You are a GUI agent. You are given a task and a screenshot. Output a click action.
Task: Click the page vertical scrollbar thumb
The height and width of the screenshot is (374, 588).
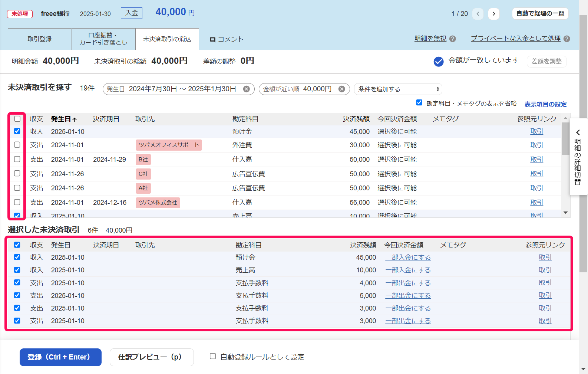tap(583, 144)
